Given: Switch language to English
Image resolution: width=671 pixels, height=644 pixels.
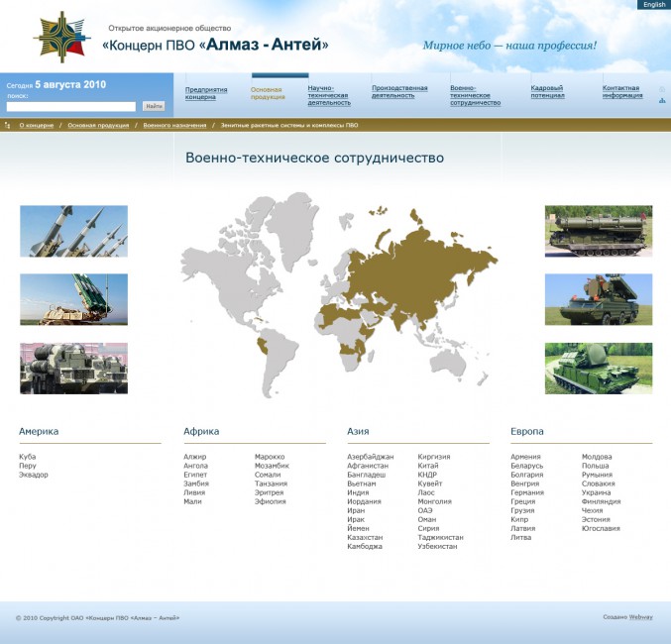Looking at the screenshot, I should pos(654,4).
